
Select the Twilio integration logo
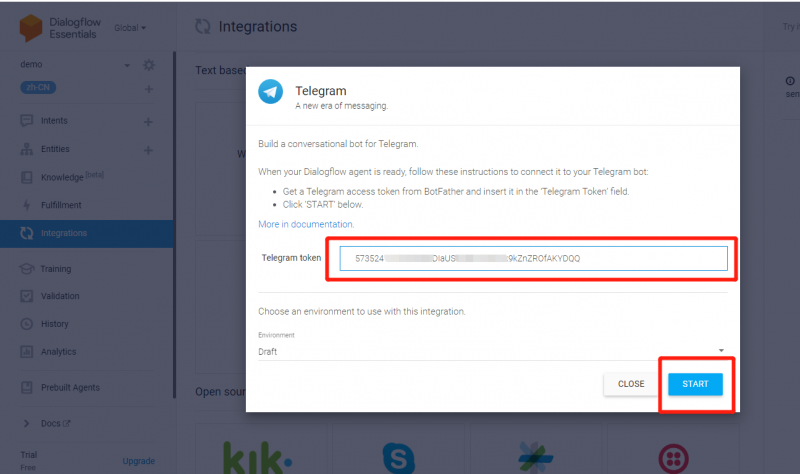click(x=673, y=459)
